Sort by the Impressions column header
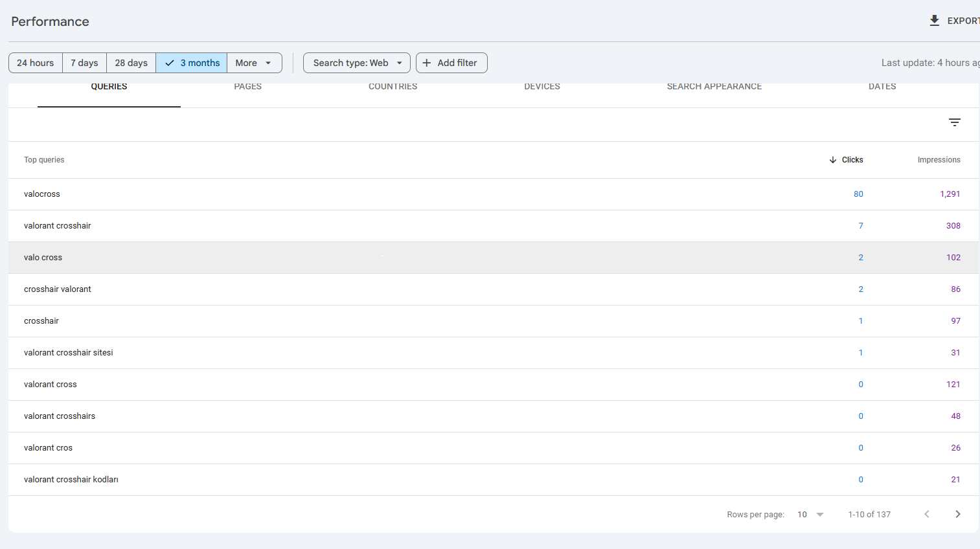980x549 pixels. 939,160
